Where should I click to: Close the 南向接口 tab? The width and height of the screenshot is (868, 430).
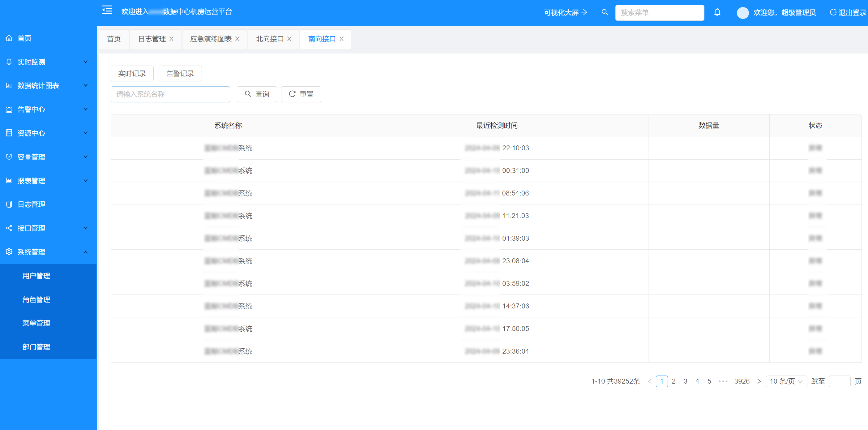tap(341, 39)
